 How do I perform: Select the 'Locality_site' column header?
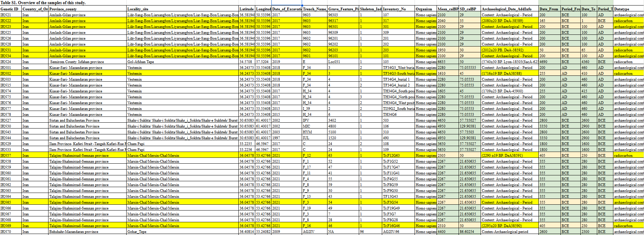[x=182, y=9]
